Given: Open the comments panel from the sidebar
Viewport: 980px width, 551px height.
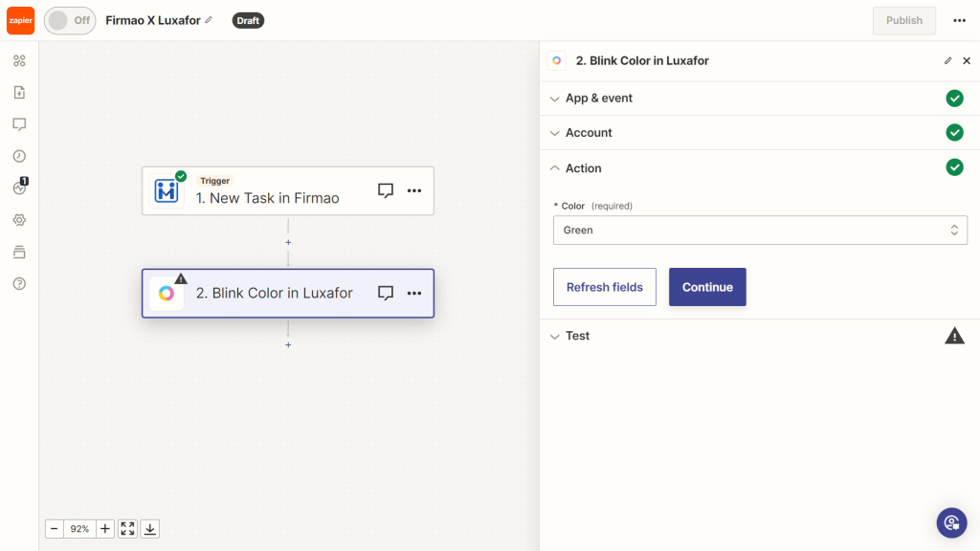Looking at the screenshot, I should pos(19,124).
